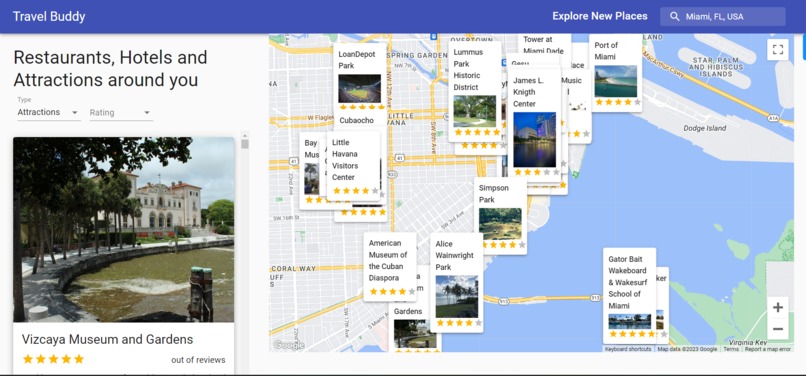Screen dimensions: 806x376
Task: Open Gator Bait Wakeboard School card
Action: tap(629, 295)
